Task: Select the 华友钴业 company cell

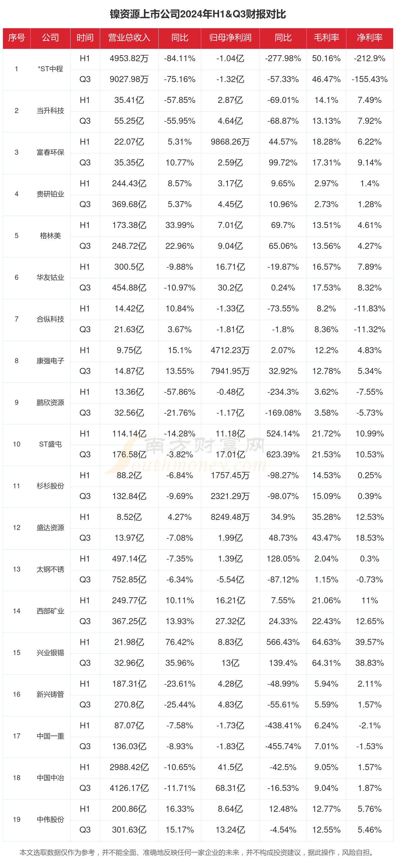Action: [50, 277]
